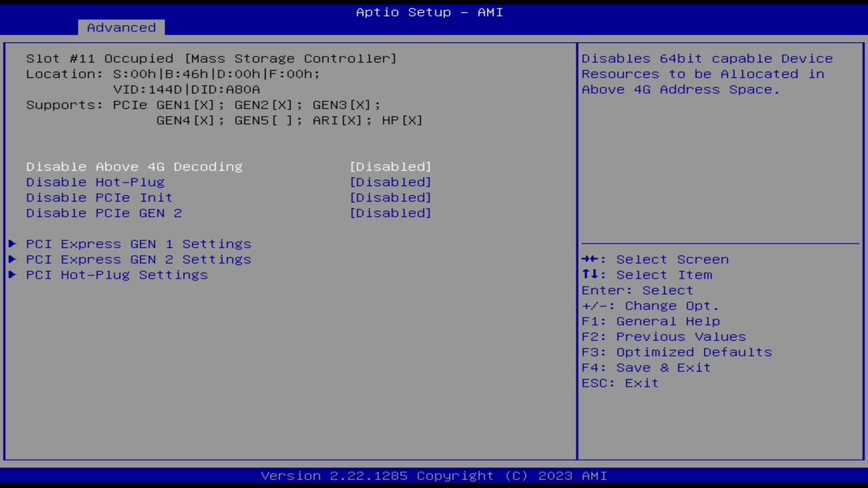Viewport: 868px width, 488px height.
Task: Click the F4: Save & Exit hint
Action: tap(646, 368)
